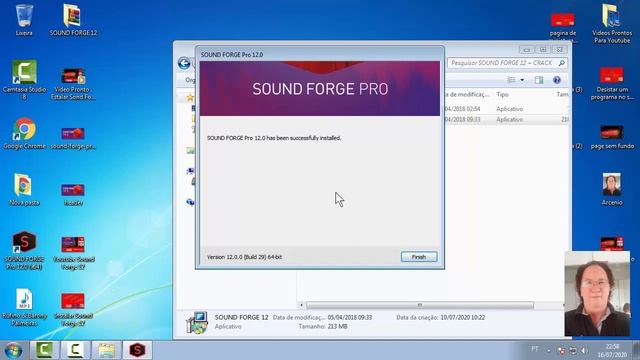Viewport: 640px width, 360px height.
Task: Click the white Camtasia Recorder taskbar button
Action: [75, 350]
